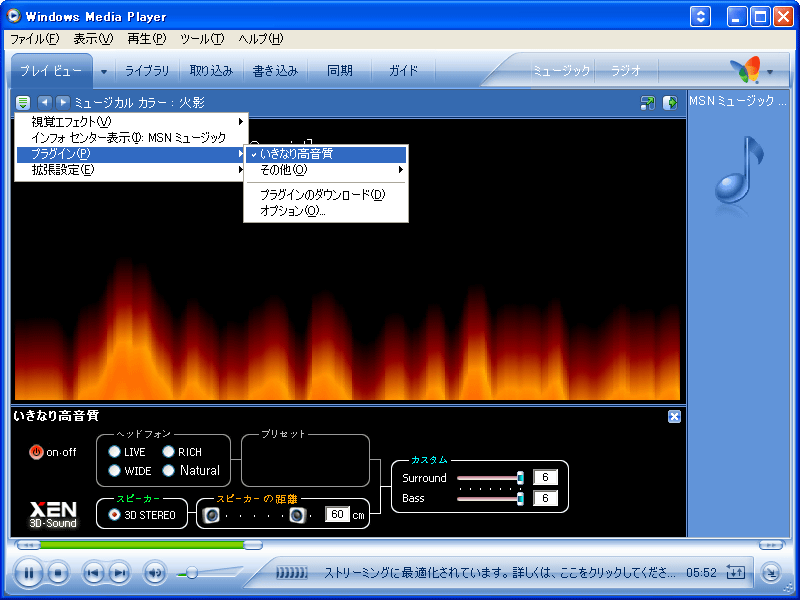This screenshot has height=600, width=800.
Task: Open the 再生 menu
Action: 147,39
